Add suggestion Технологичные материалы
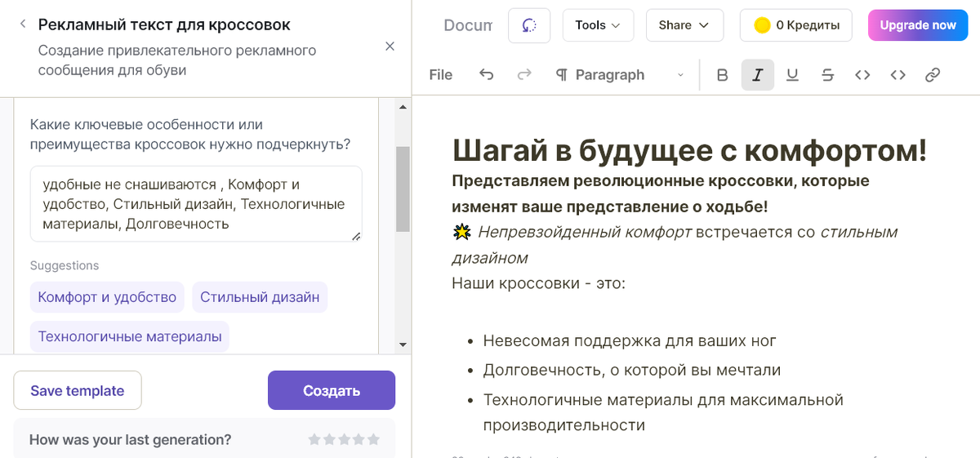The height and width of the screenshot is (458, 980). [130, 336]
